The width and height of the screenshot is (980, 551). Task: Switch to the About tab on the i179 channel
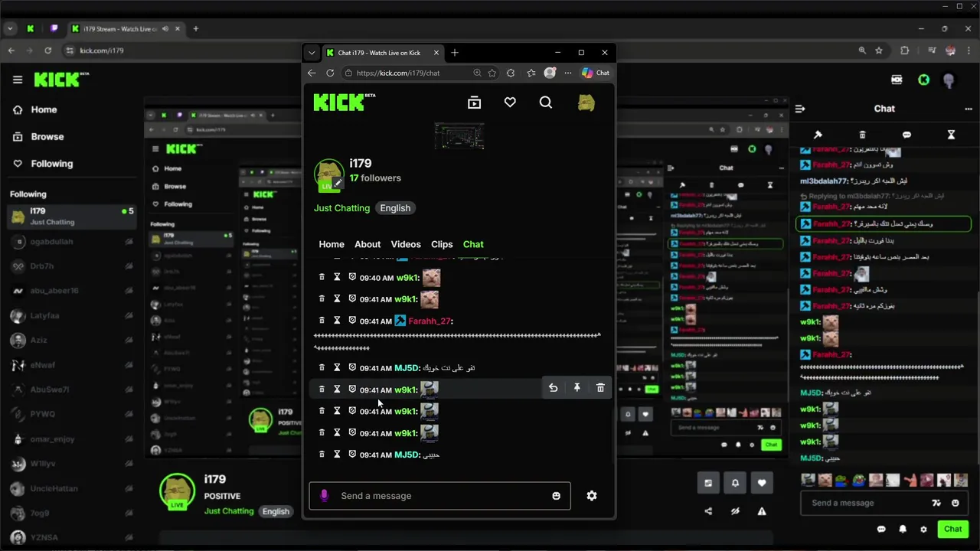[367, 244]
